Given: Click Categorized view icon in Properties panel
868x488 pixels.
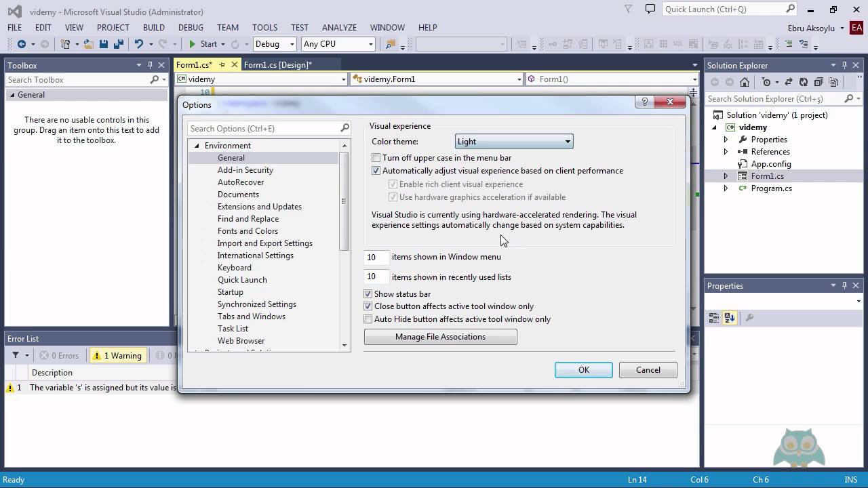Looking at the screenshot, I should click(714, 317).
